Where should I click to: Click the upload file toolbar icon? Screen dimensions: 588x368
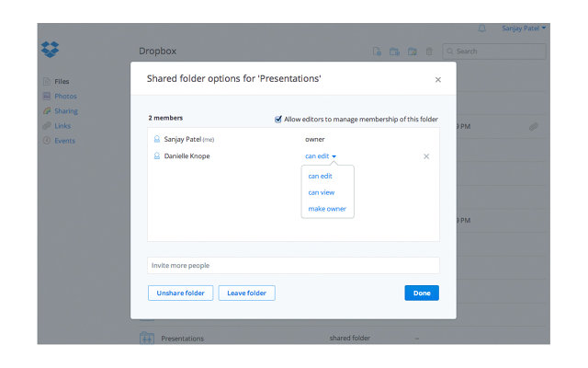click(377, 52)
